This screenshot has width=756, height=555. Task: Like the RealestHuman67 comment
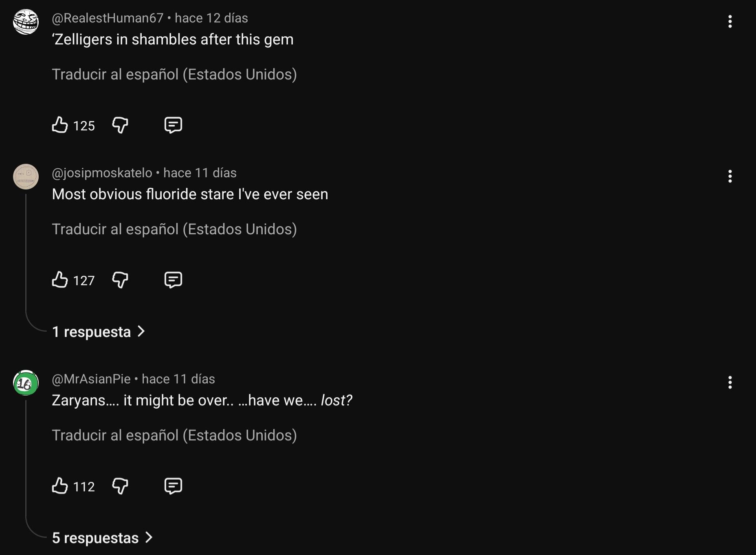60,125
